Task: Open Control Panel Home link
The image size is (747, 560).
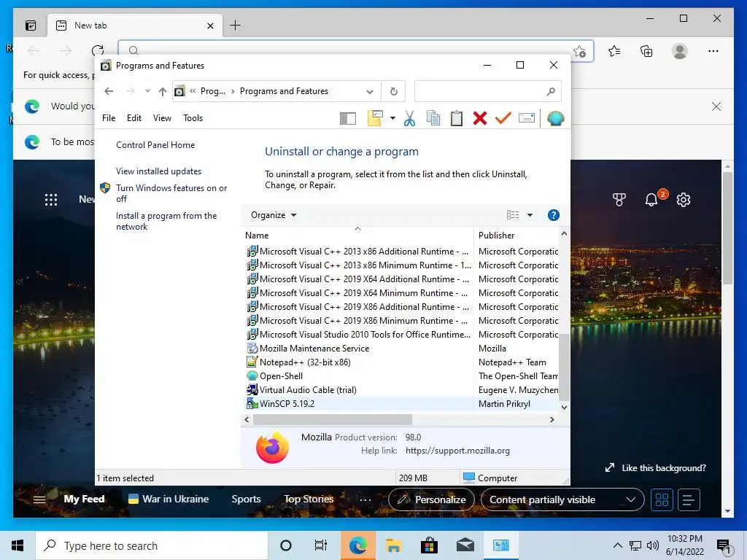Action: (x=155, y=145)
